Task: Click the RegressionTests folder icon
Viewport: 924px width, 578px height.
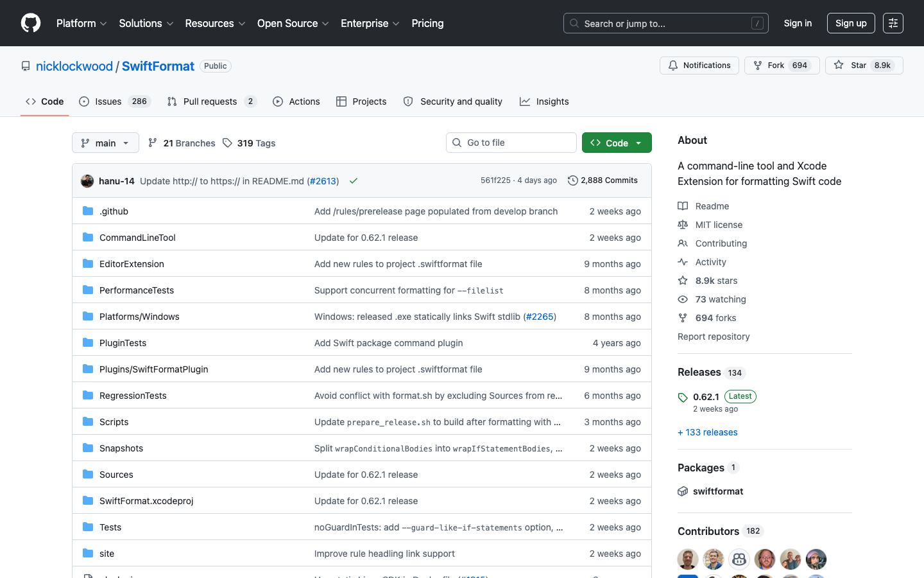Action: pos(88,395)
